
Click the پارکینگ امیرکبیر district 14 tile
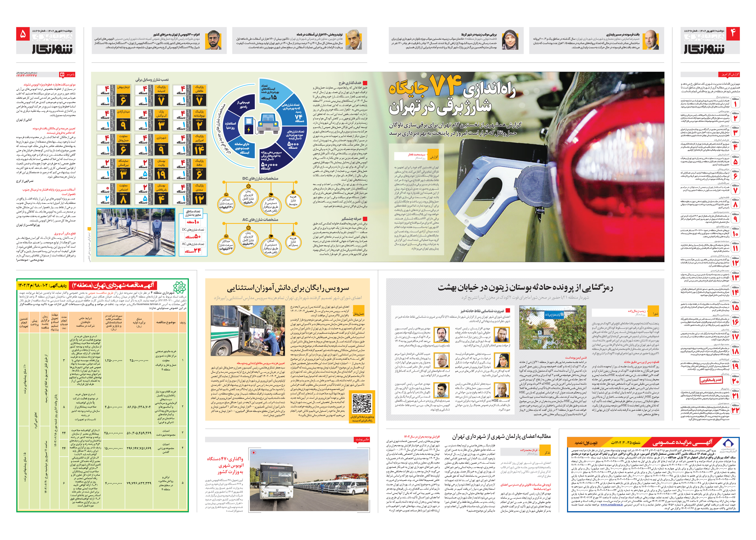pos(199,145)
